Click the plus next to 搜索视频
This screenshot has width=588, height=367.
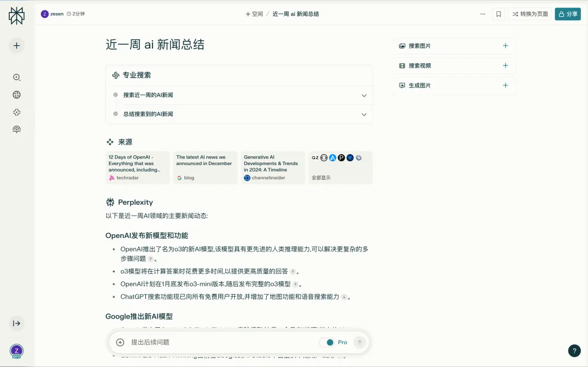tap(505, 65)
